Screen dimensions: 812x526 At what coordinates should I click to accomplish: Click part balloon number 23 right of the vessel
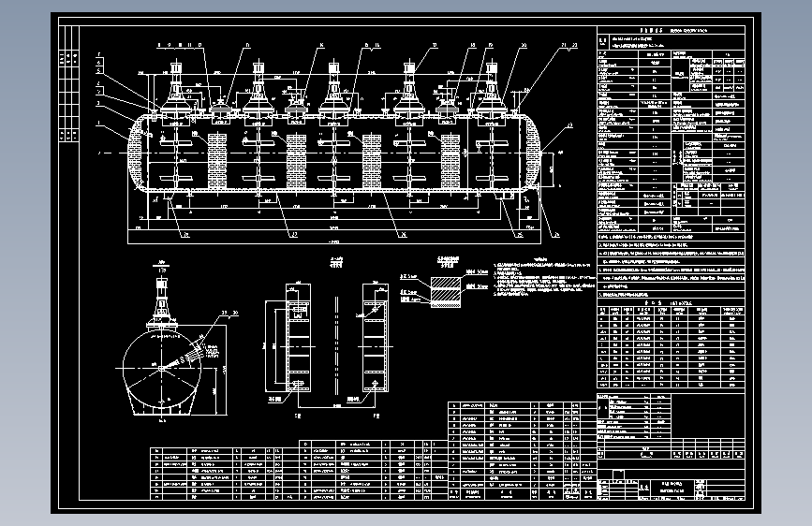569,125
